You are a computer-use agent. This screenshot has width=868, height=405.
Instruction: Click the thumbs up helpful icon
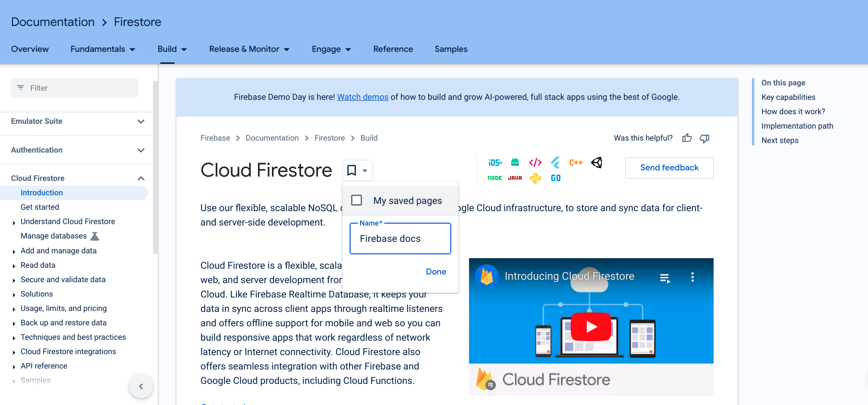click(x=687, y=138)
